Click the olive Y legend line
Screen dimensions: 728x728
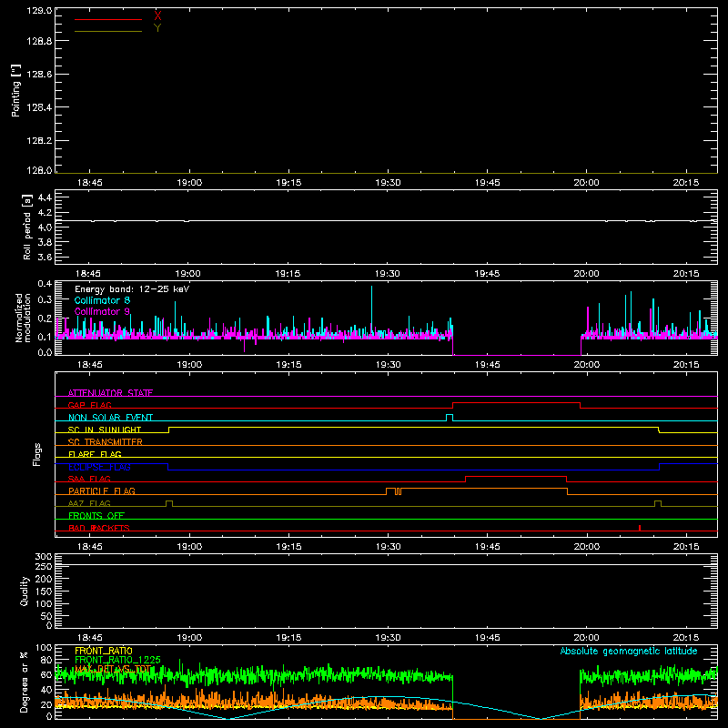[x=108, y=32]
